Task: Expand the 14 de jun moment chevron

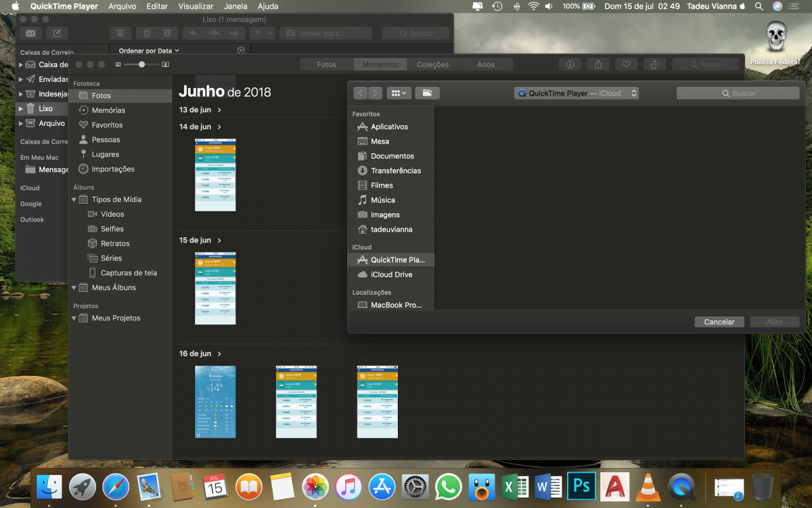Action: click(x=219, y=127)
